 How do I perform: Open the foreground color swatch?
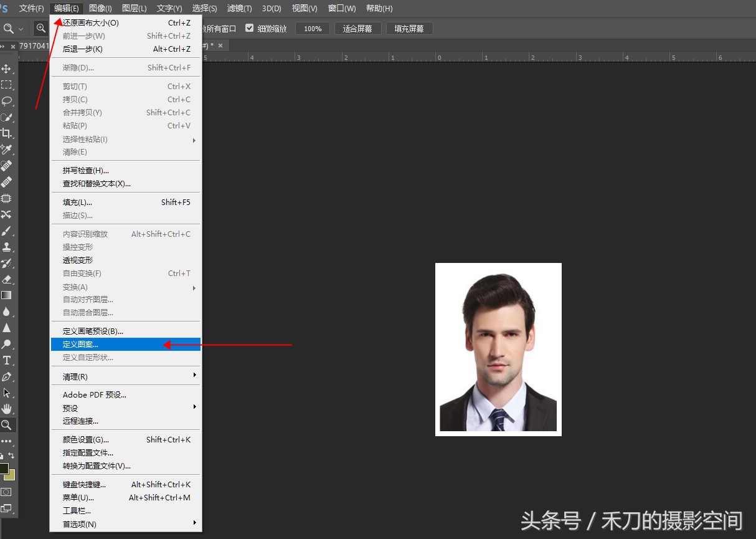[x=3, y=469]
